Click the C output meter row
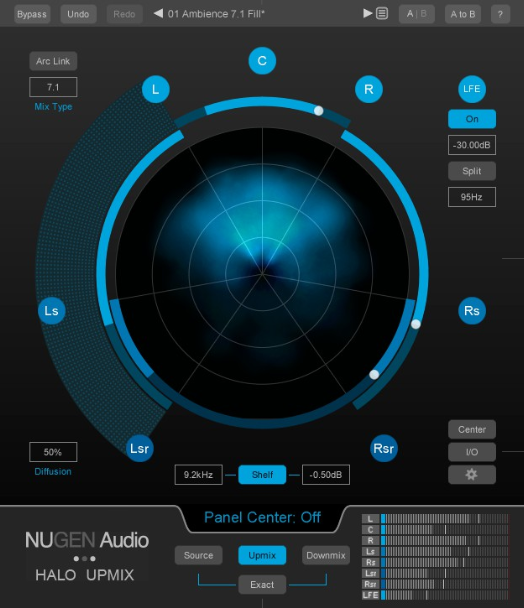This screenshot has width=524, height=608. point(435,530)
